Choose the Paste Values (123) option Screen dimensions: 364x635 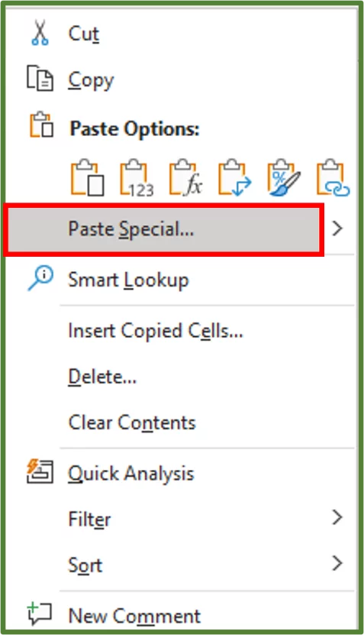[x=137, y=177]
